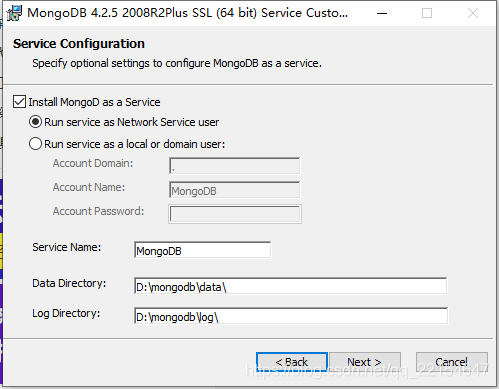The height and width of the screenshot is (389, 499).
Task: Go back with the Back button
Action: point(292,362)
